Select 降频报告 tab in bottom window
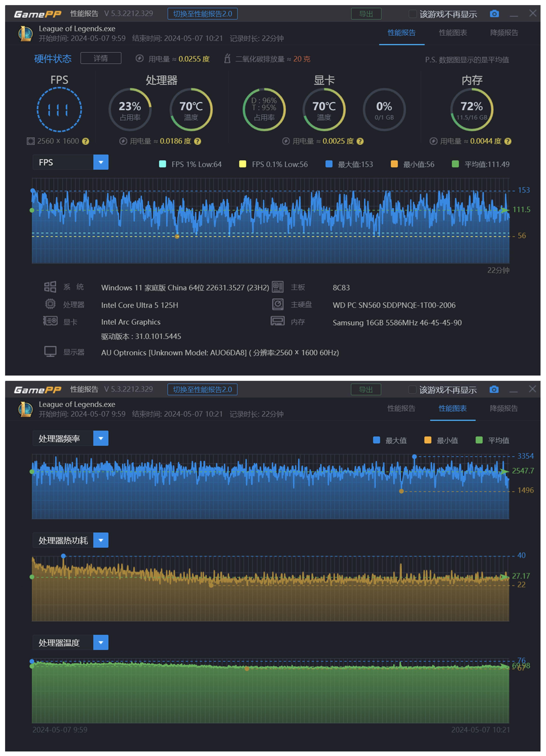Image resolution: width=546 pixels, height=756 pixels. tap(504, 408)
